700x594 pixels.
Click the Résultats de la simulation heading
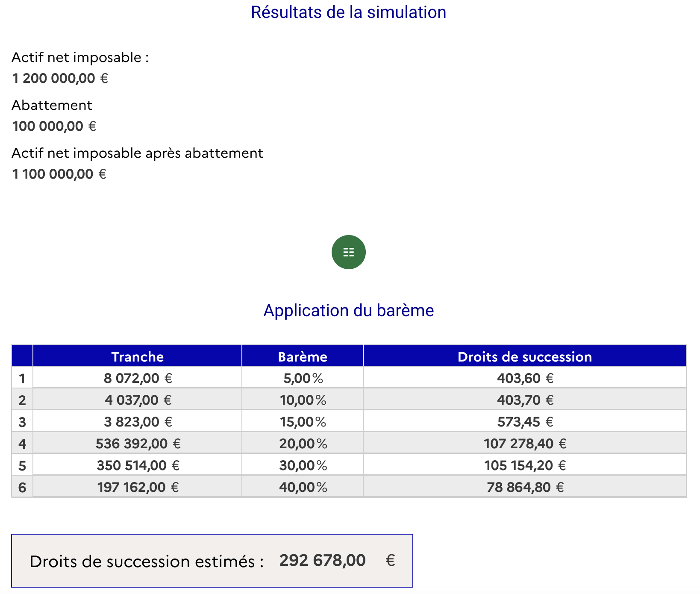click(x=348, y=12)
